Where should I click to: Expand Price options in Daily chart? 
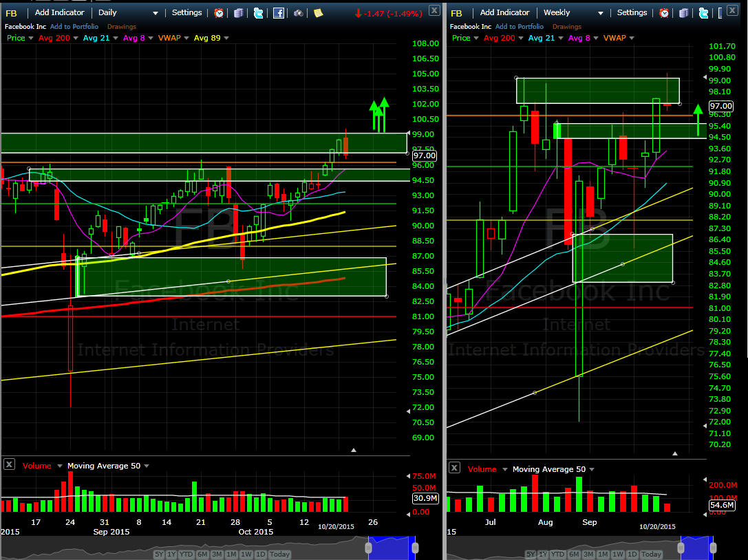pos(30,38)
